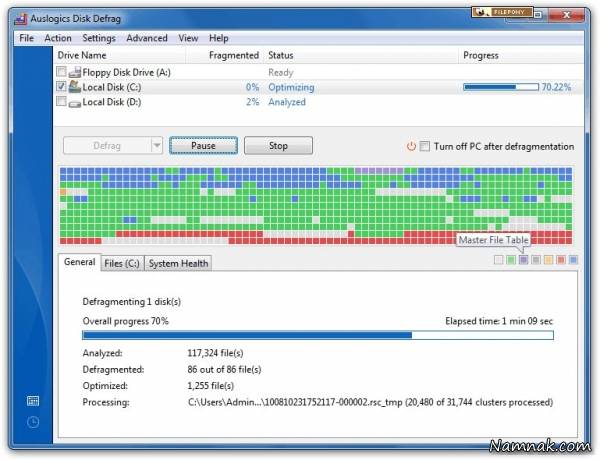Click the clock icon in left sidebar

[x=33, y=421]
